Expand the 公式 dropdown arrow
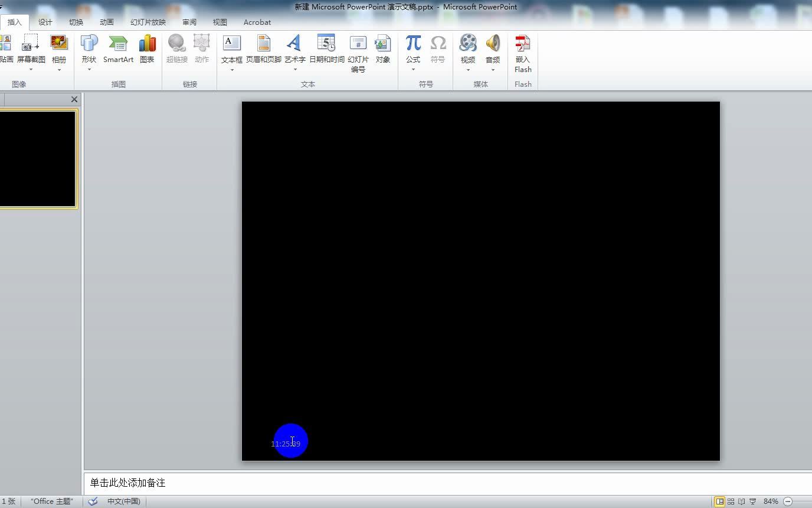Image resolution: width=812 pixels, height=508 pixels. [x=413, y=70]
